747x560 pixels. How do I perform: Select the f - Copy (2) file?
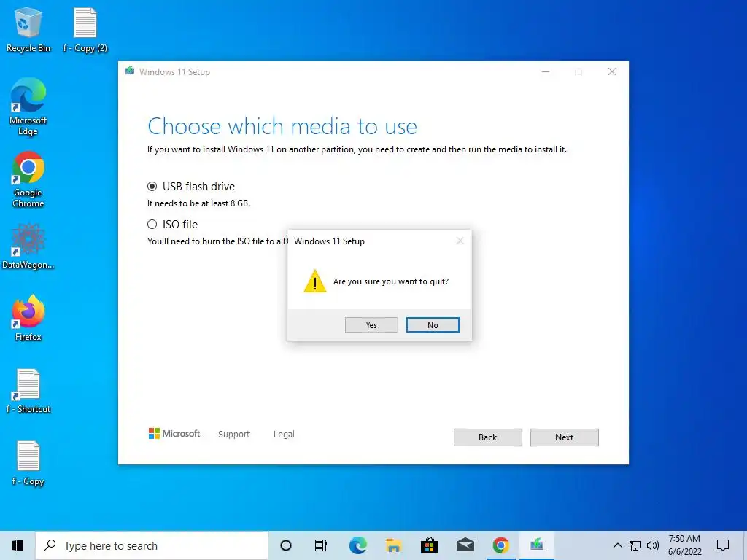point(85,30)
